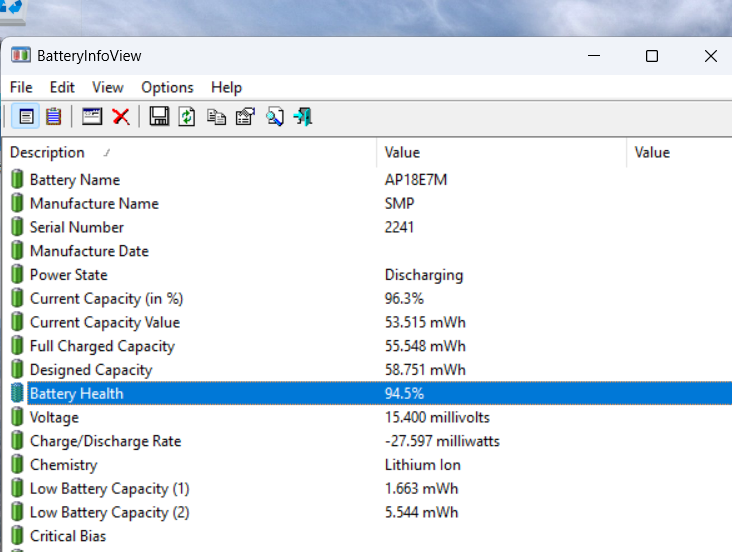The width and height of the screenshot is (732, 552).
Task: Open the Options menu
Action: [x=167, y=87]
